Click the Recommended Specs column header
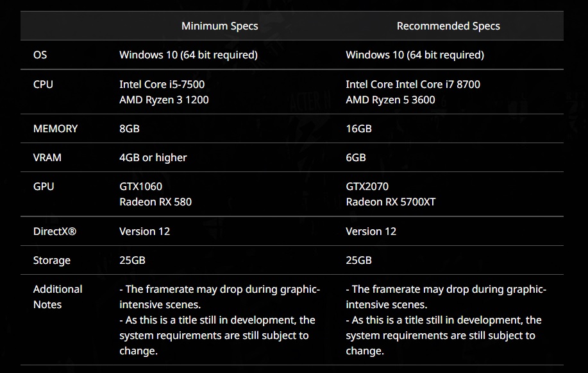Viewport: 588px width, 373px height. point(448,26)
